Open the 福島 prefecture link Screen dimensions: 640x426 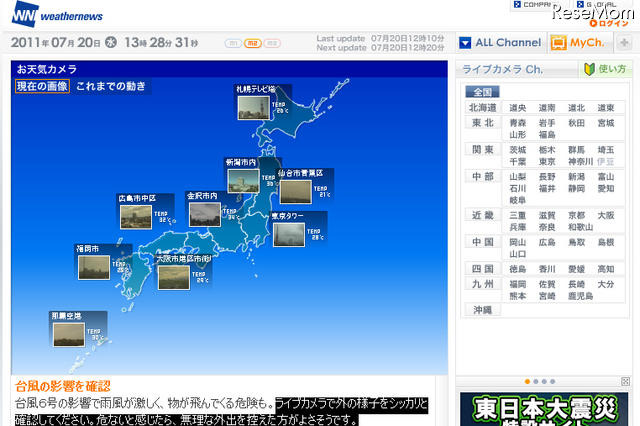[x=547, y=135]
